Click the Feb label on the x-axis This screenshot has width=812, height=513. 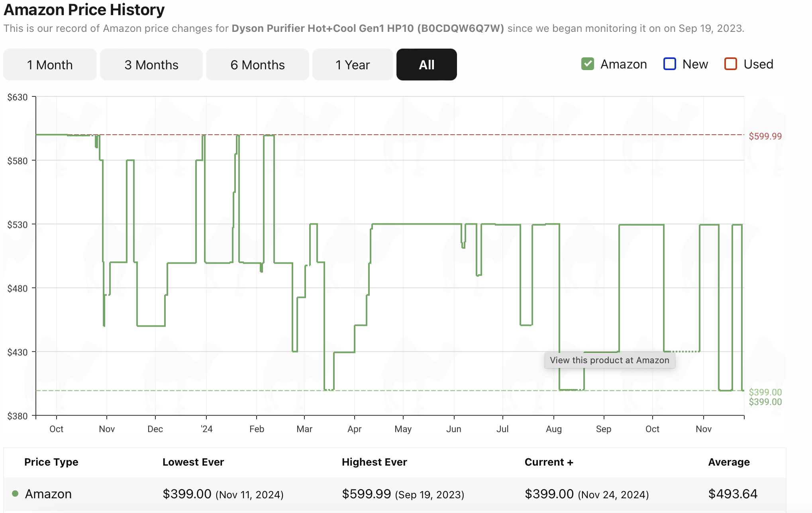[257, 429]
